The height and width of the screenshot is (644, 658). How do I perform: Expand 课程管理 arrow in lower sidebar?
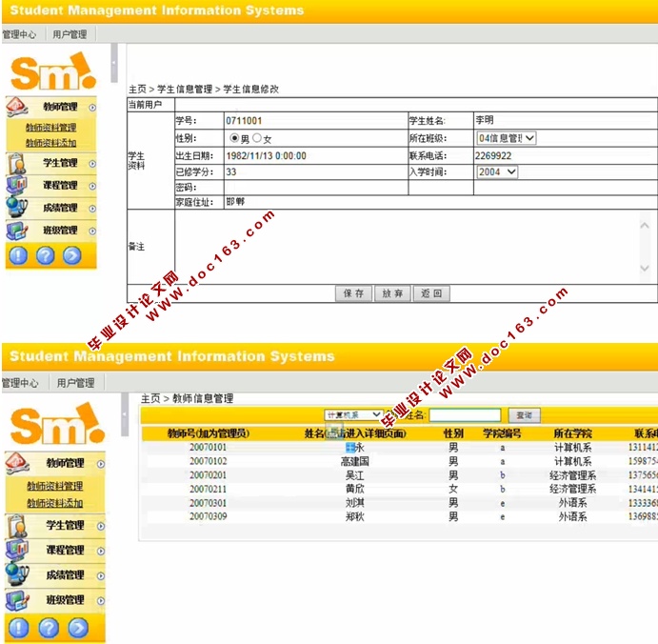(x=101, y=551)
